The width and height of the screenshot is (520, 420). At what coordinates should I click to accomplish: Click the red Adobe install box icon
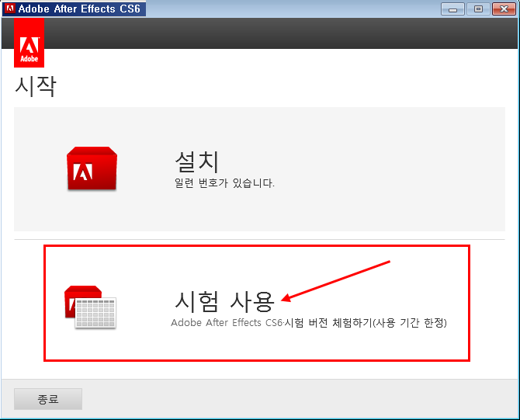tap(92, 168)
